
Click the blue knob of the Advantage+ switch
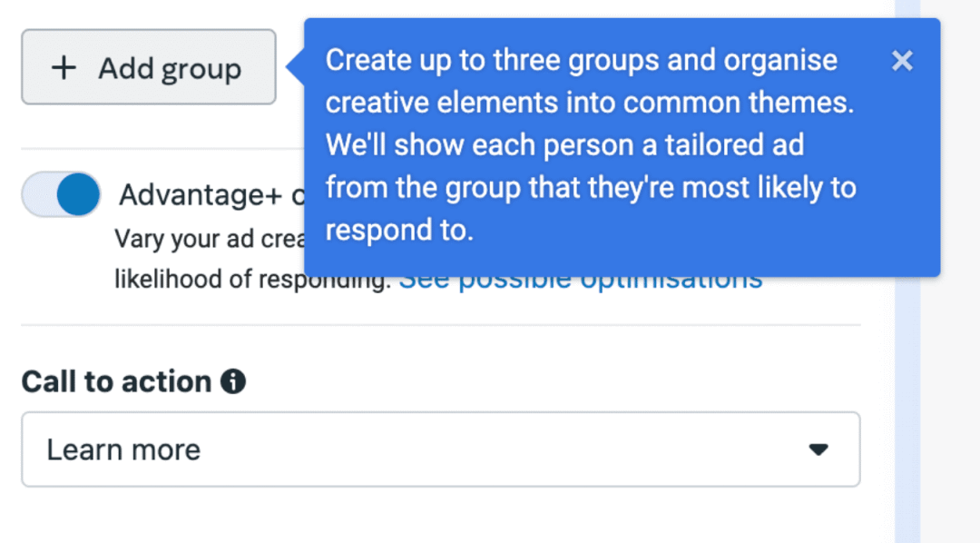point(78,194)
